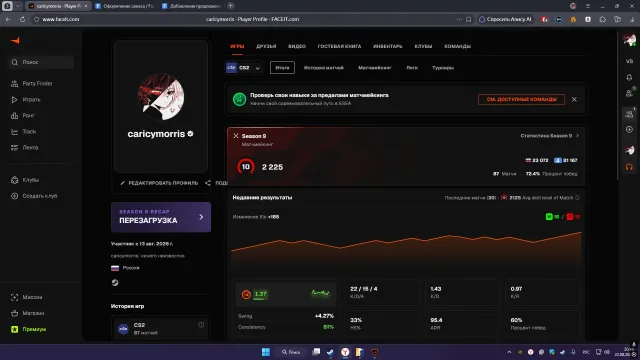Open Статистика Season 9 link
This screenshot has height=360, width=640.
tap(549, 136)
